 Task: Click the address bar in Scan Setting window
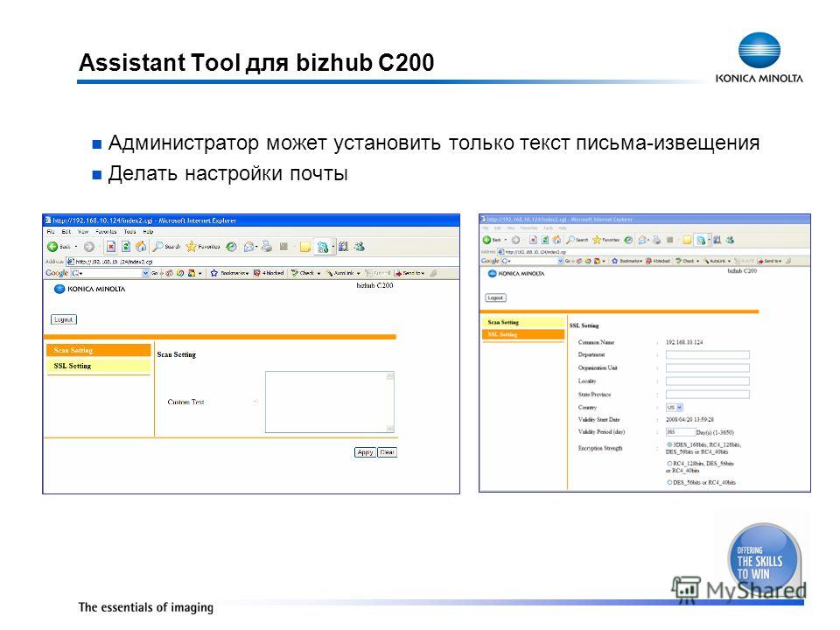pyautogui.click(x=262, y=262)
